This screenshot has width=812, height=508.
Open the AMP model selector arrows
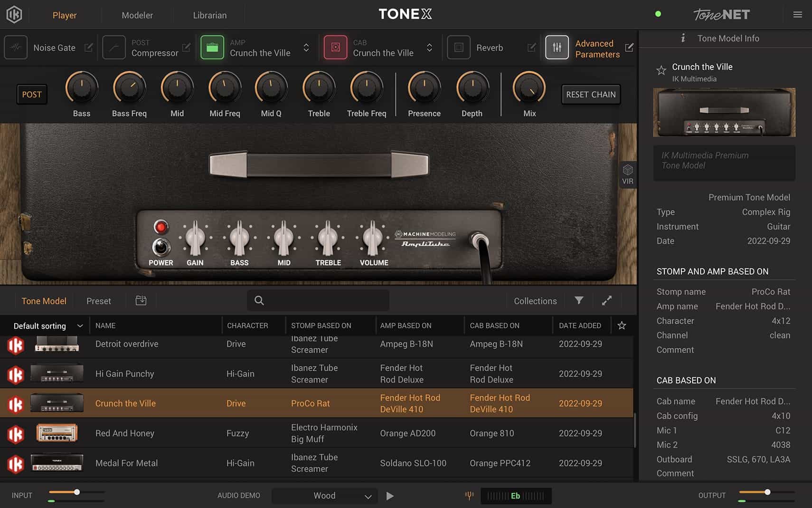coord(306,48)
